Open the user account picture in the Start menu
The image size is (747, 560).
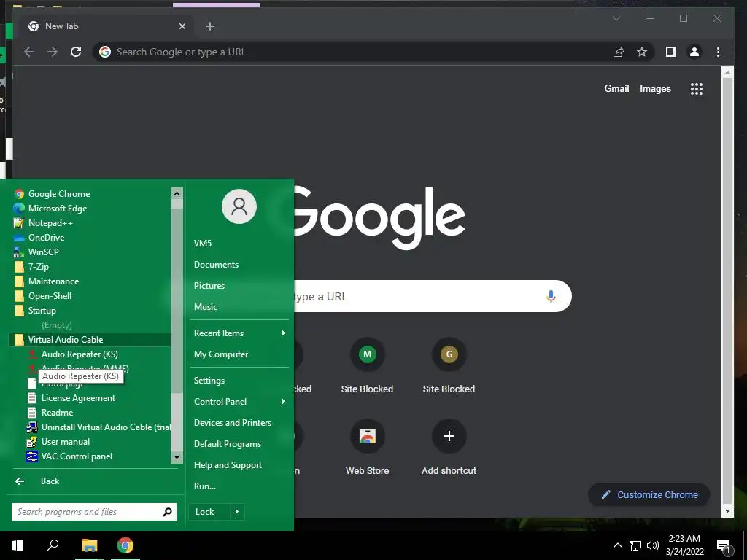(x=239, y=206)
